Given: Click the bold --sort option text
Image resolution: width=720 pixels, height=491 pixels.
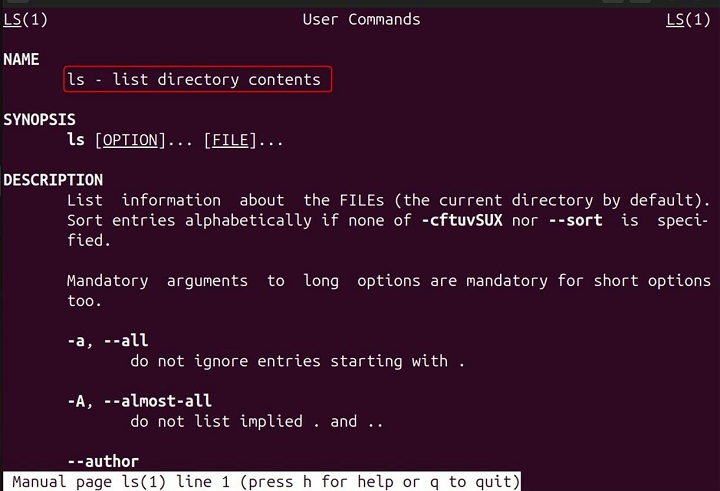Looking at the screenshot, I should pyautogui.click(x=575, y=220).
